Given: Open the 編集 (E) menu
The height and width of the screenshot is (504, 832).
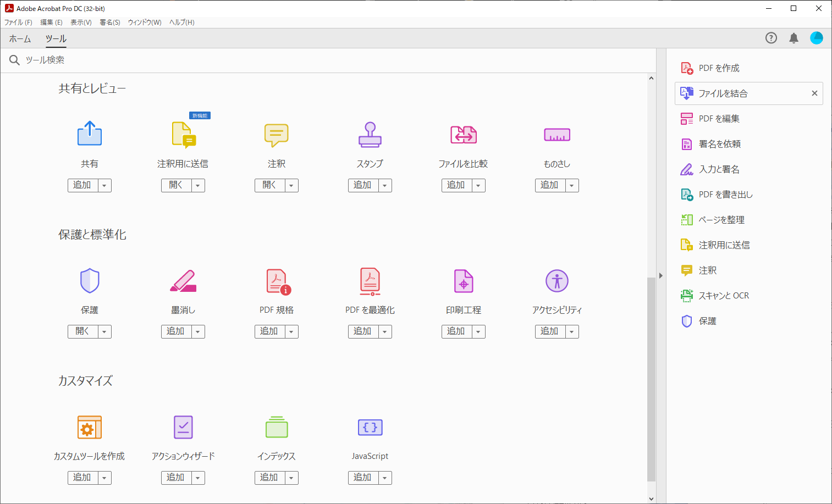Looking at the screenshot, I should (x=51, y=23).
